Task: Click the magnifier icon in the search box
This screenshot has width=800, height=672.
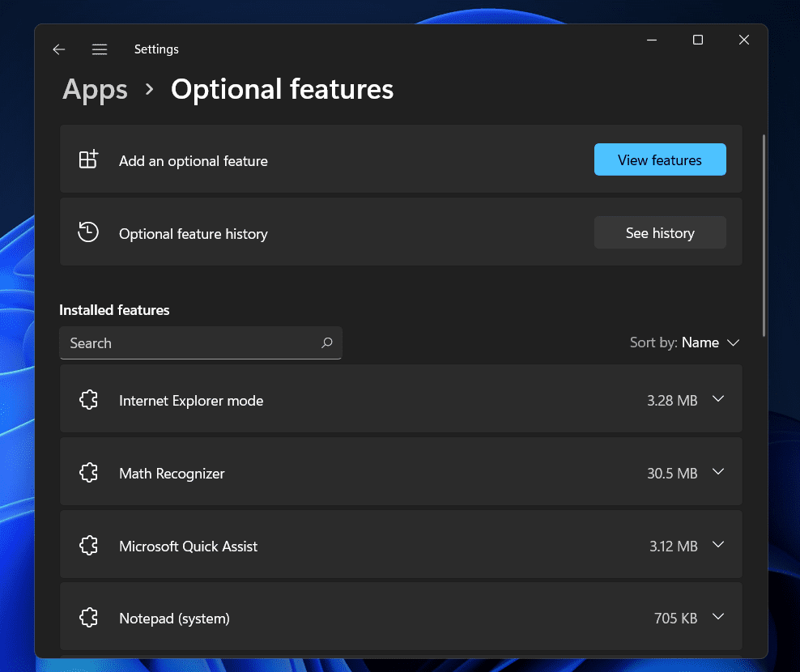Action: tap(327, 342)
